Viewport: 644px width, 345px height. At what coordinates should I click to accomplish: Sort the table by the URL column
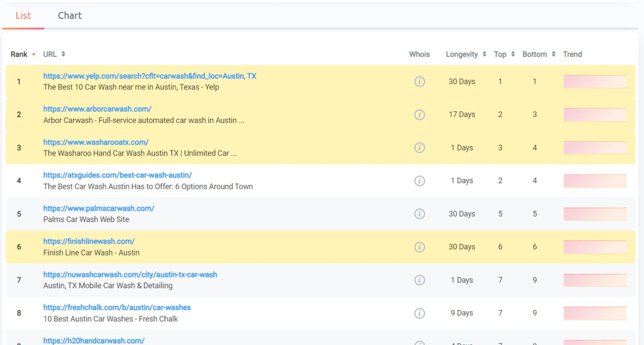54,54
